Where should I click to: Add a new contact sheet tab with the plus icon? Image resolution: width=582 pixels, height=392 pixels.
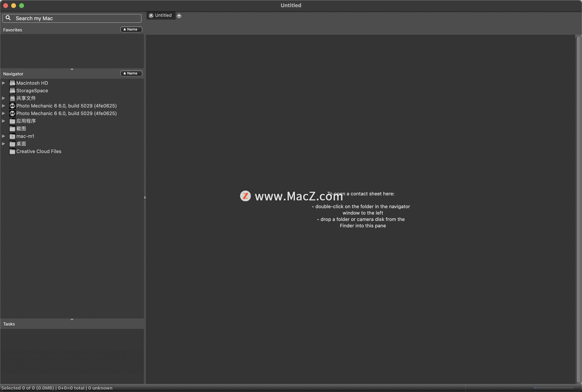click(179, 16)
